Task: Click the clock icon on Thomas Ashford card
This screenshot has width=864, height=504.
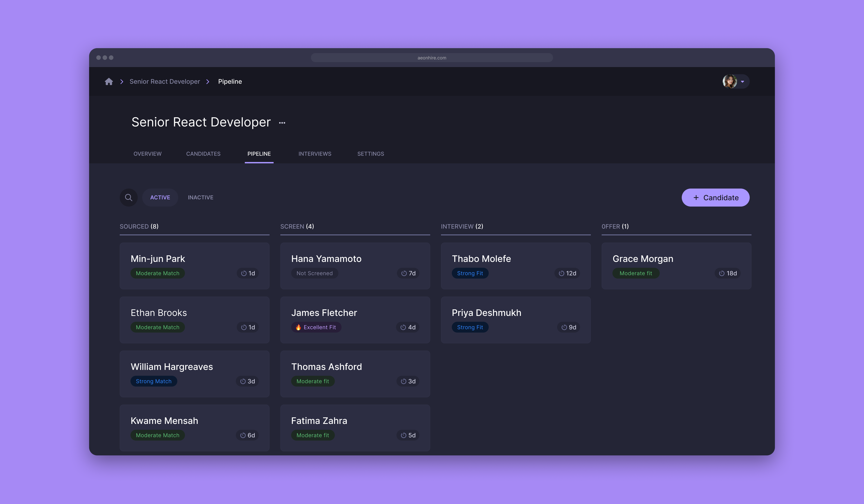Action: 404,381
